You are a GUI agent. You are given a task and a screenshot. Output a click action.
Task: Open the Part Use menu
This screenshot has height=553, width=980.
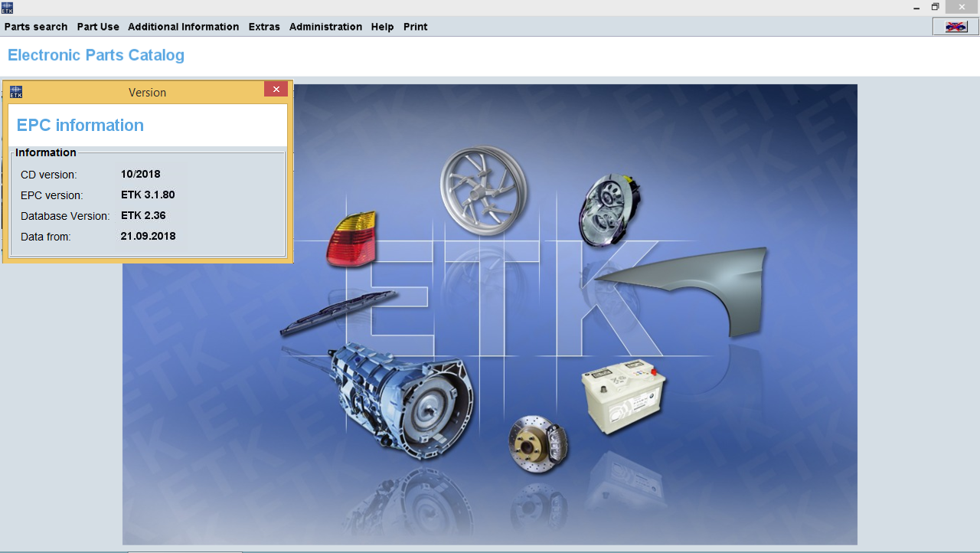tap(98, 27)
